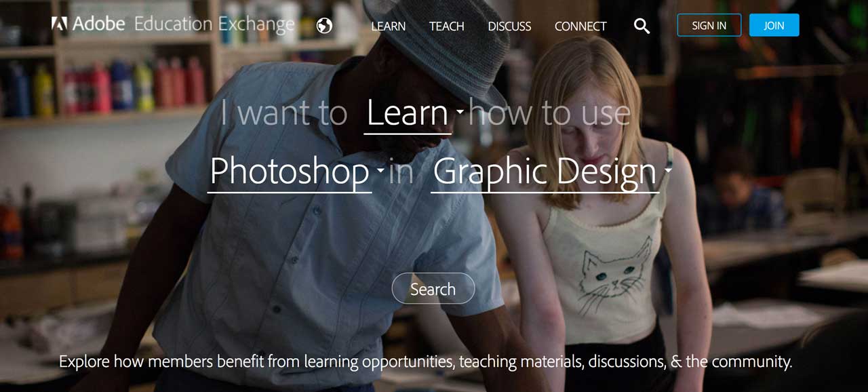Click the SIGN IN button
The image size is (868, 392).
pyautogui.click(x=709, y=25)
